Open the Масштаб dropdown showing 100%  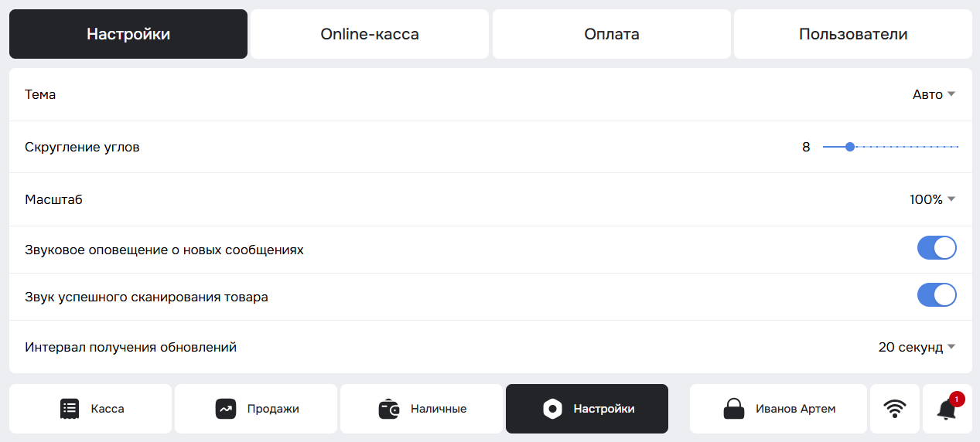tap(933, 199)
